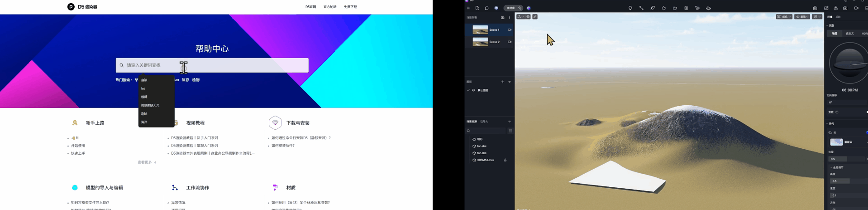868x210 pixels.
Task: Click the 显存 hot search keyword
Action: (x=186, y=80)
